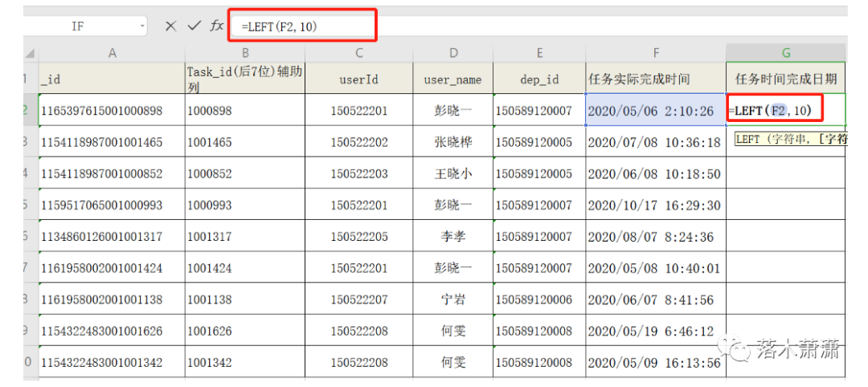Select userId cell 150522203

pos(358,173)
